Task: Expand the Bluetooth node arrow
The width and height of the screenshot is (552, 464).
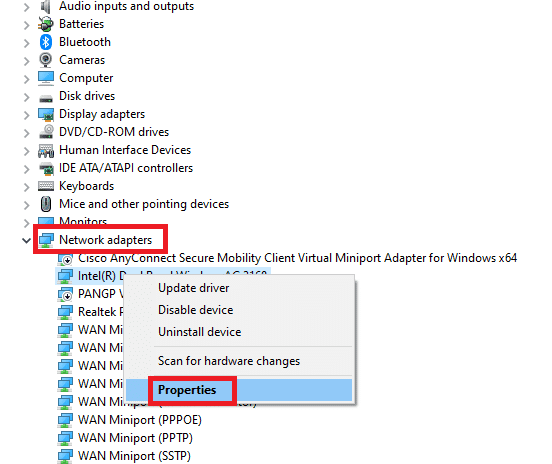Action: [26, 43]
